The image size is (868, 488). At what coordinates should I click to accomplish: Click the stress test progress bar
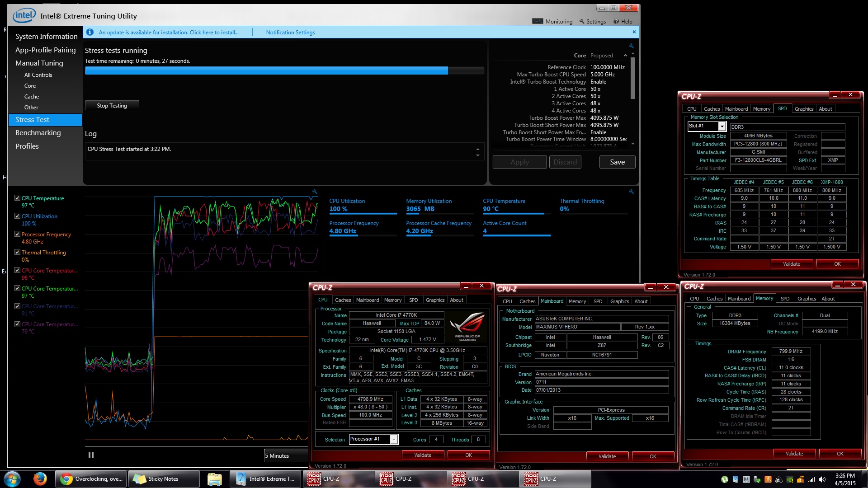[x=284, y=70]
